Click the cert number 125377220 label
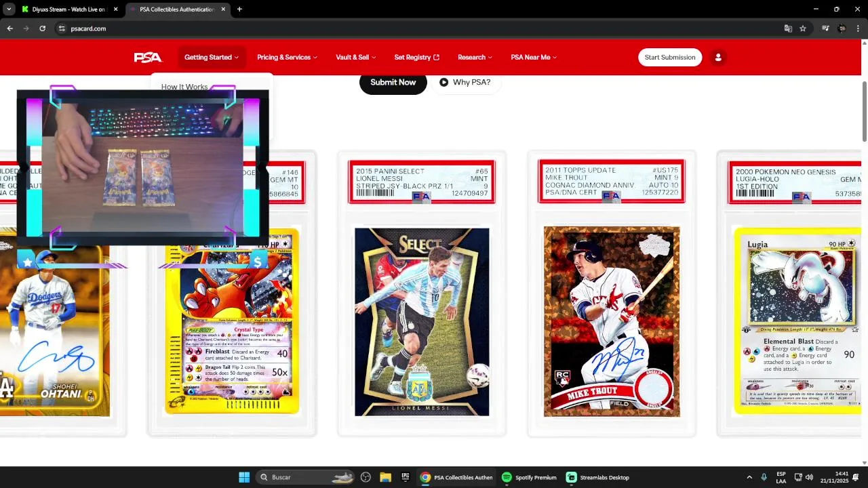The width and height of the screenshot is (868, 488). [660, 192]
